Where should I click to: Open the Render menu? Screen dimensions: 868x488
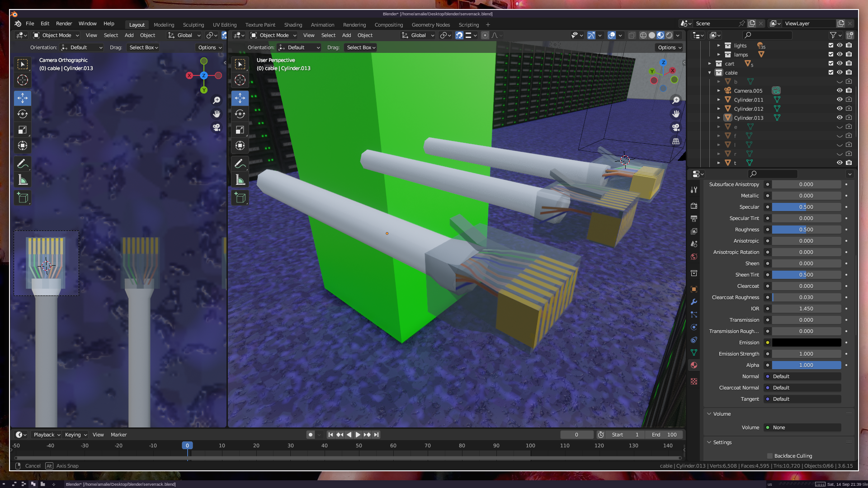pos(64,23)
